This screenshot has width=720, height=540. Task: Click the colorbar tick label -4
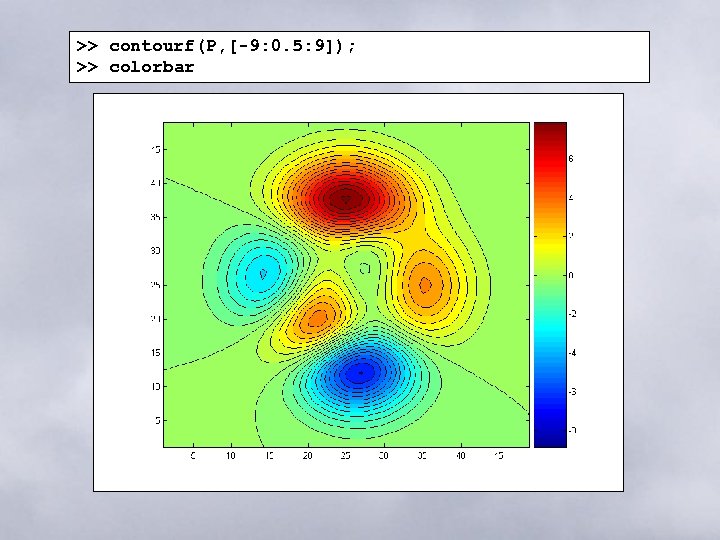pos(572,353)
